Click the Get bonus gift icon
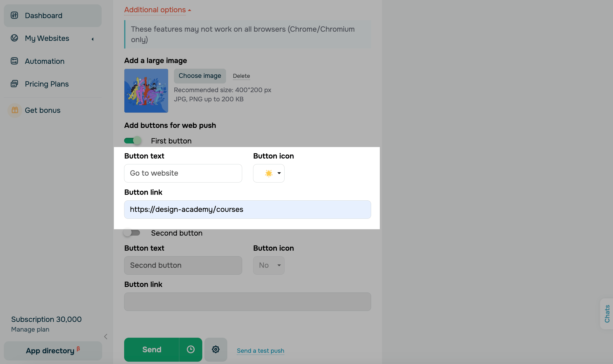The image size is (613, 364). (15, 110)
